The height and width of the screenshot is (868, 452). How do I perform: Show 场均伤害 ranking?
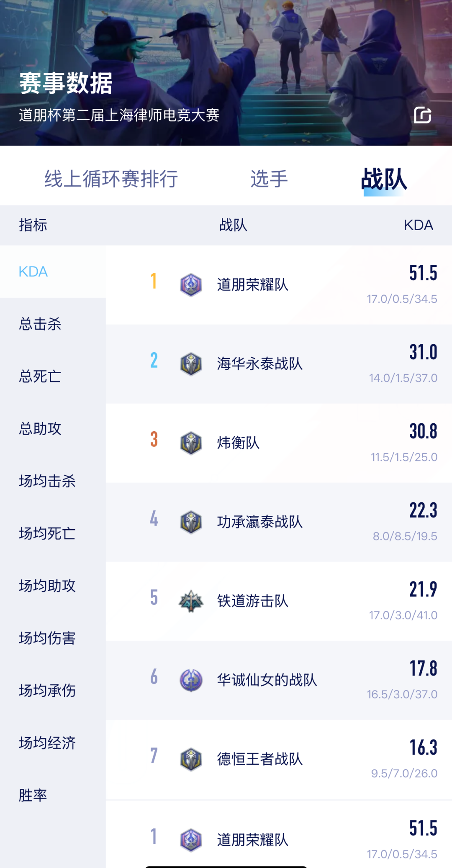tap(47, 638)
